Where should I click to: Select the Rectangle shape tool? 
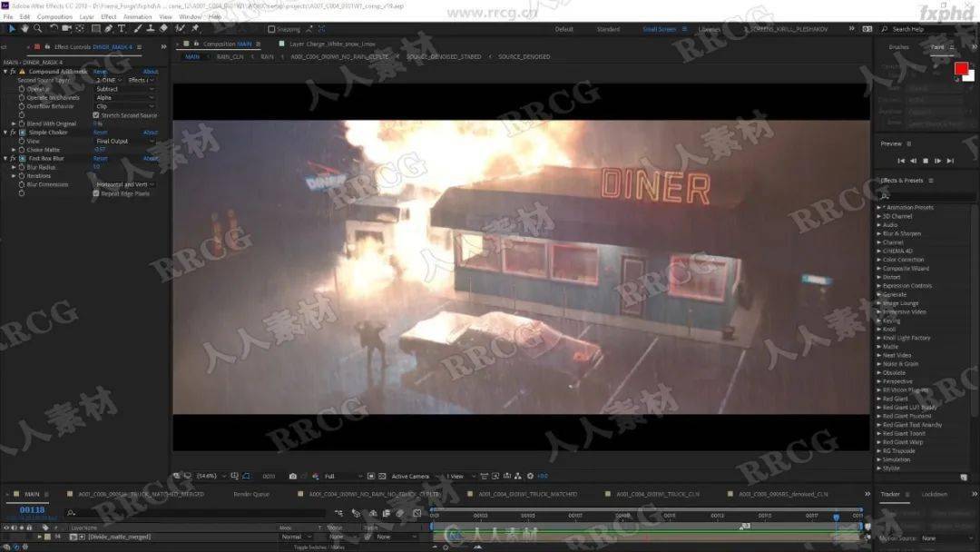95,29
